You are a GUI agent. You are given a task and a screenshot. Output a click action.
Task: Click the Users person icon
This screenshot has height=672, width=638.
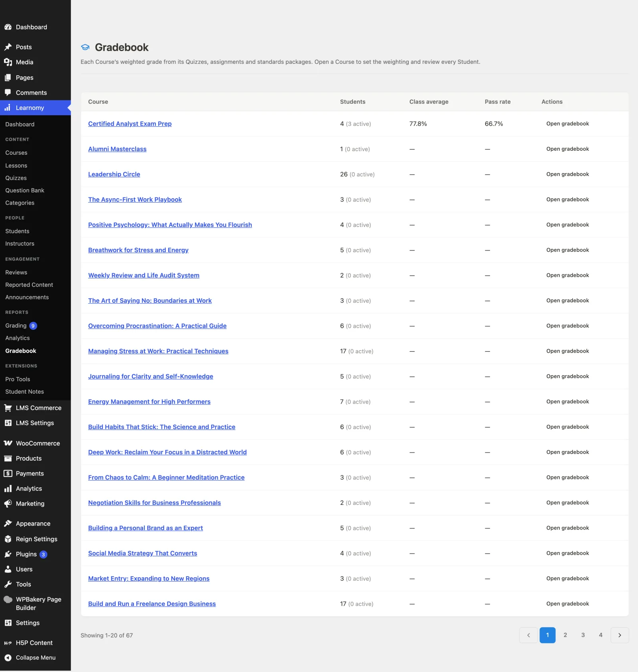pos(8,570)
